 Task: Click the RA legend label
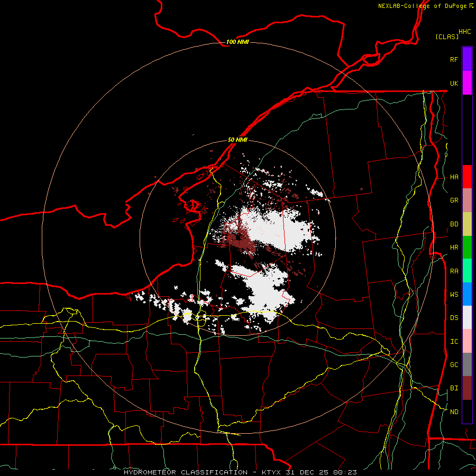(x=454, y=271)
